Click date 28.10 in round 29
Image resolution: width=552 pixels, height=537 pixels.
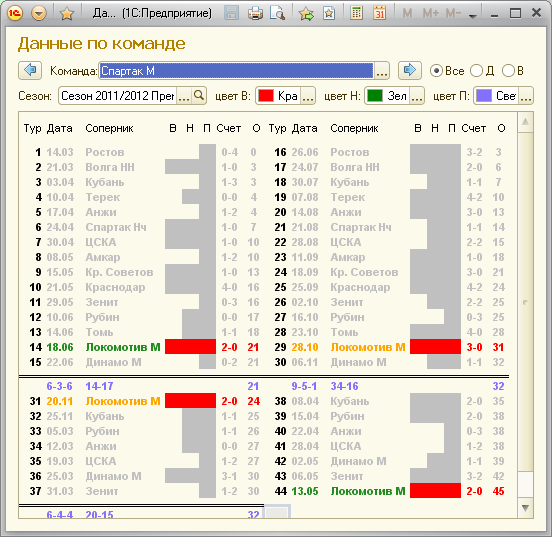point(305,347)
